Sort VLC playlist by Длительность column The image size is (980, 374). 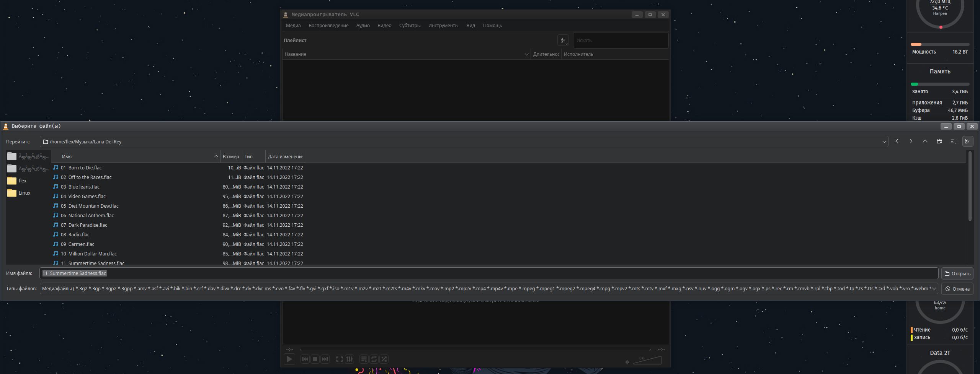coord(546,54)
